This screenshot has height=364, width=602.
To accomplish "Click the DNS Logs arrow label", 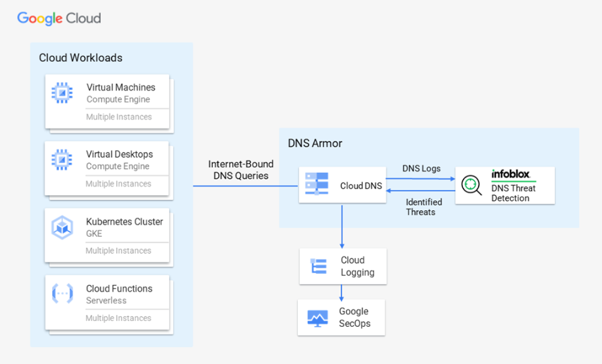I will point(421,168).
